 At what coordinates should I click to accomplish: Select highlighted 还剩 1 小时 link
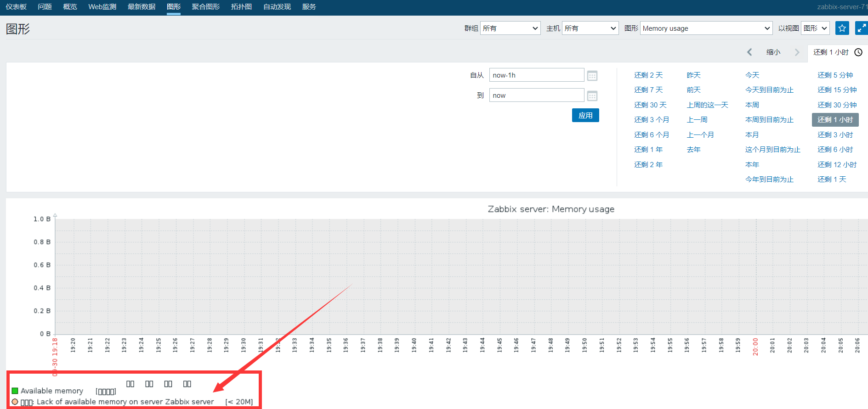click(835, 119)
